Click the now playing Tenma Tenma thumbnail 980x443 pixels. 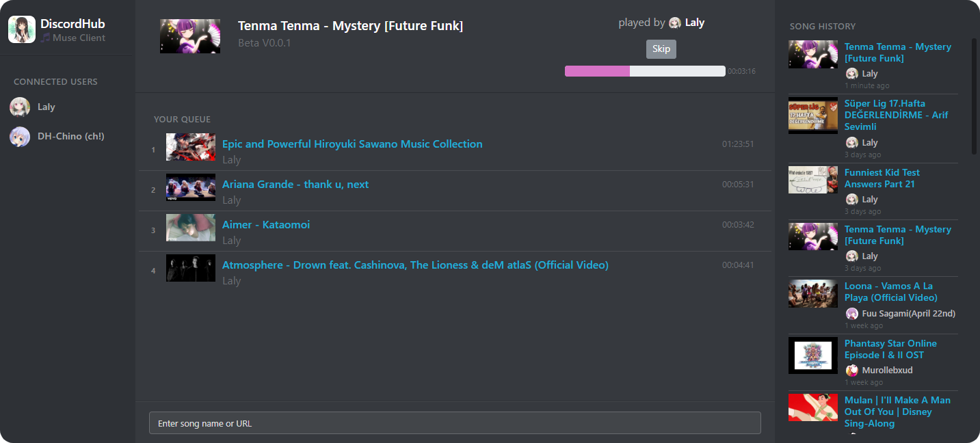click(190, 36)
